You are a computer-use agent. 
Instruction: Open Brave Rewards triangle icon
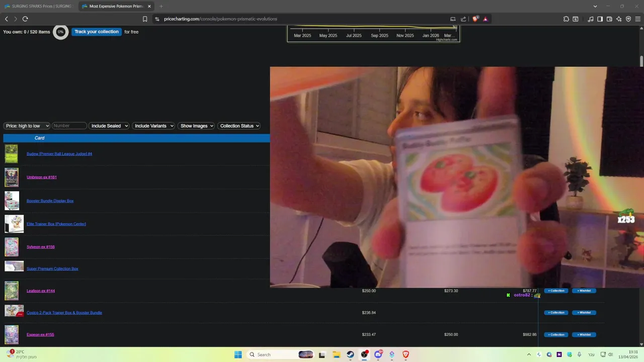pyautogui.click(x=486, y=19)
